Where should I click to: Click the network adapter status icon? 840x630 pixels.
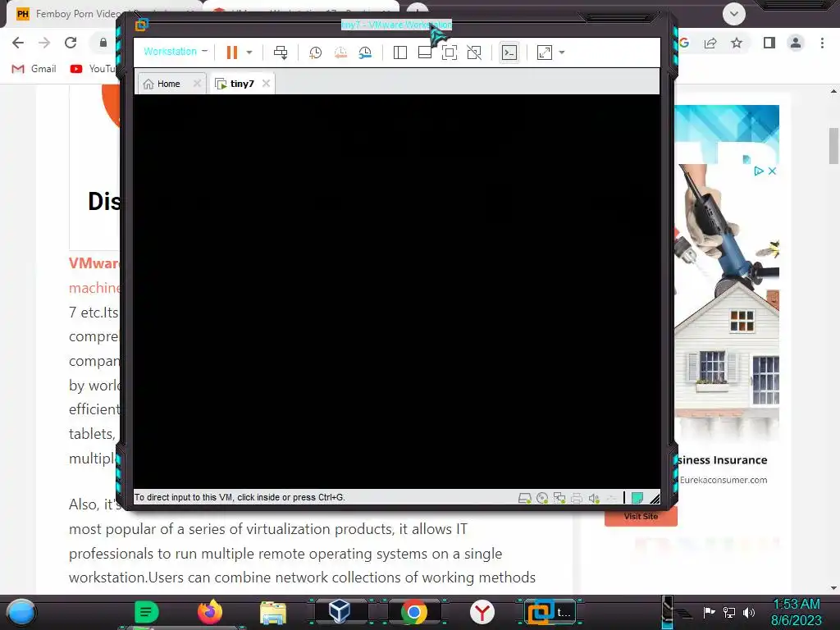coord(559,498)
